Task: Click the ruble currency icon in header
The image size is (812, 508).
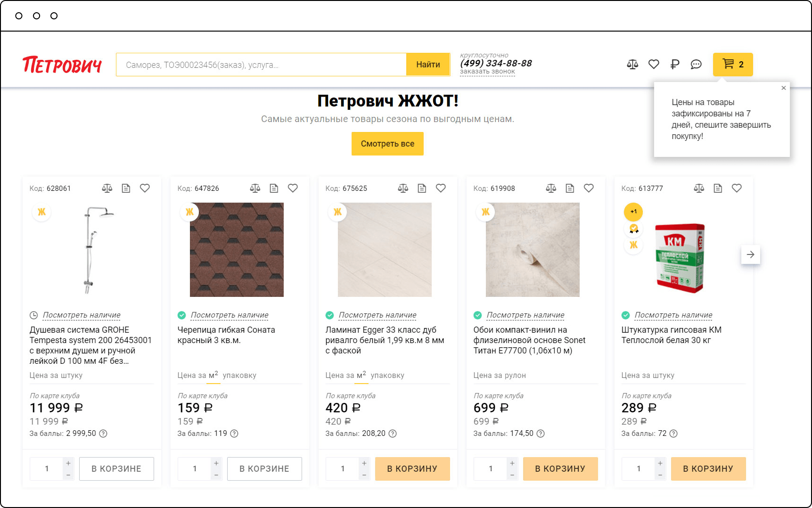Action: (x=675, y=65)
